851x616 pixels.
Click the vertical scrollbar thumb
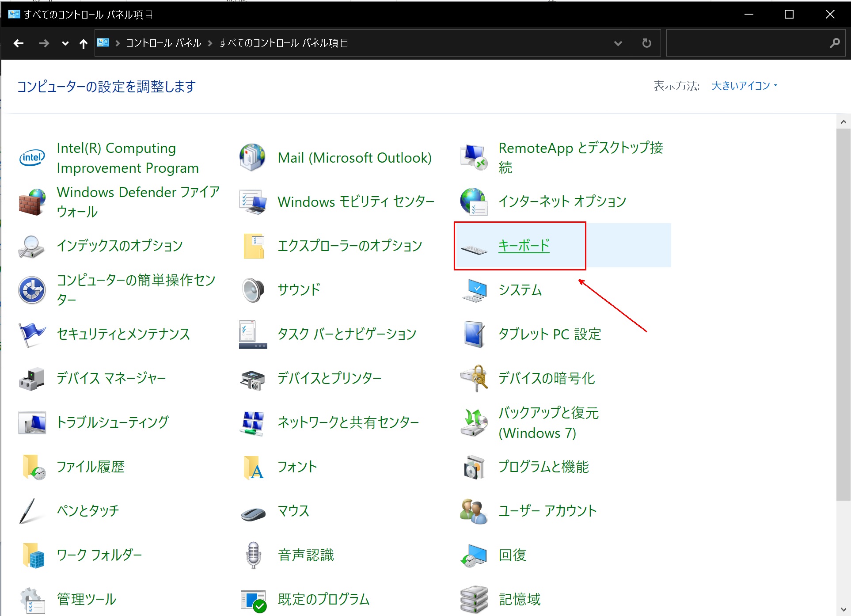coord(843,315)
